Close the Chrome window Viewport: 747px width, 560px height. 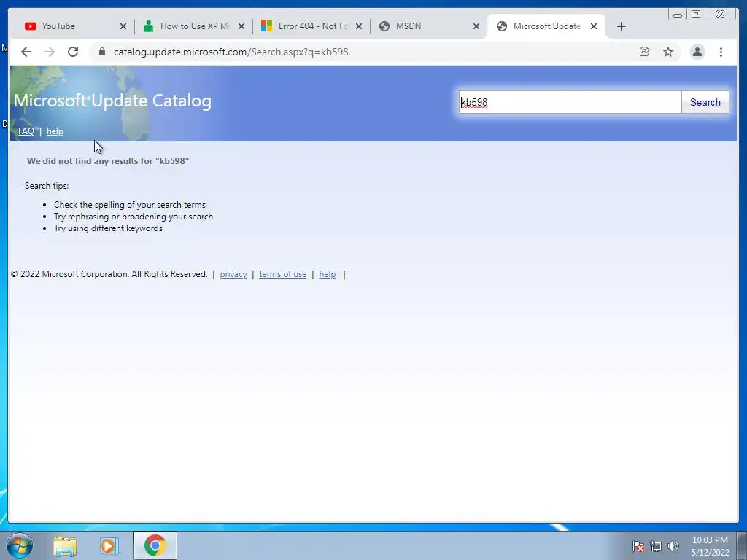click(720, 15)
